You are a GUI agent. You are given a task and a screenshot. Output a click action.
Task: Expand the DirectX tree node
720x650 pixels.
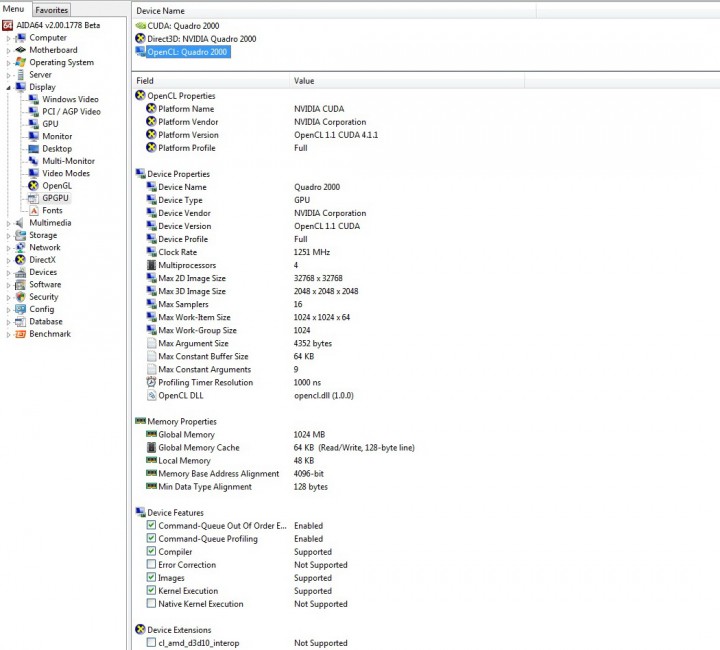[8, 261]
